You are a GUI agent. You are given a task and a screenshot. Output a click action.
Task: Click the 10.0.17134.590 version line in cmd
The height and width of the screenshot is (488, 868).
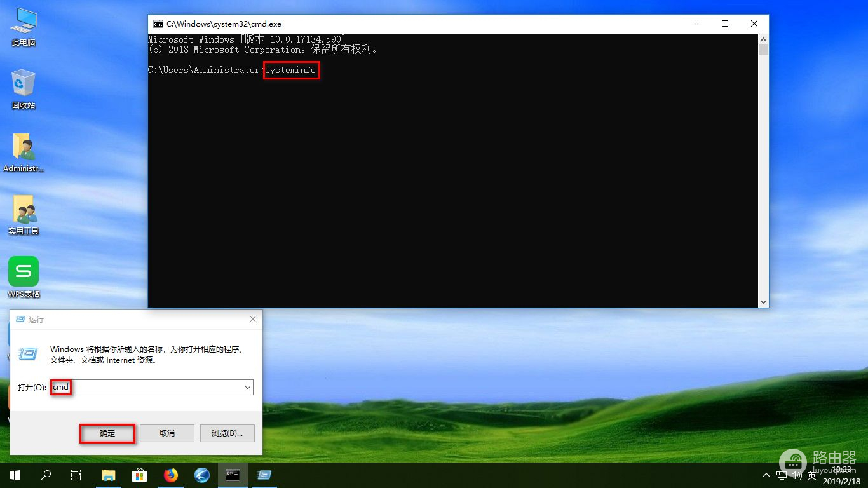[x=247, y=39]
